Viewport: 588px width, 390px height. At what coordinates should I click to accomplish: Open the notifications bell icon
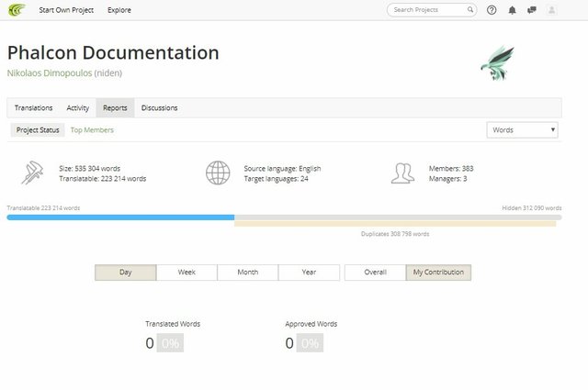click(x=512, y=10)
